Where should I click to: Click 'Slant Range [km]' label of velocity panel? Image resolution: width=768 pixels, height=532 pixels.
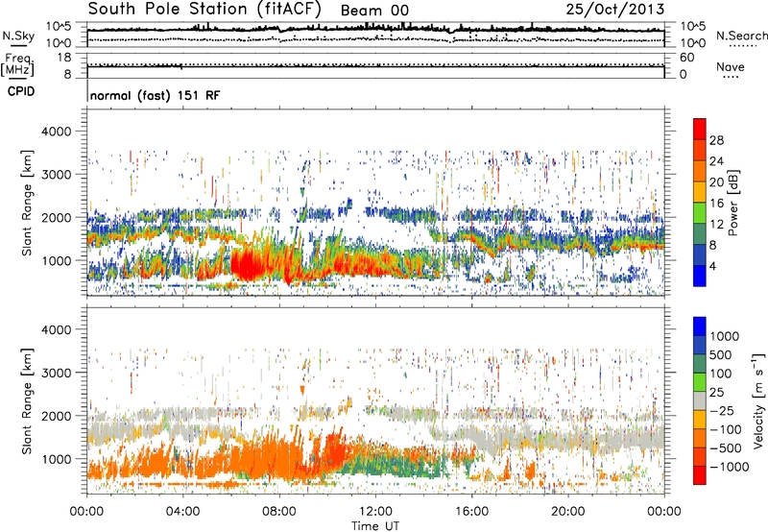point(27,400)
